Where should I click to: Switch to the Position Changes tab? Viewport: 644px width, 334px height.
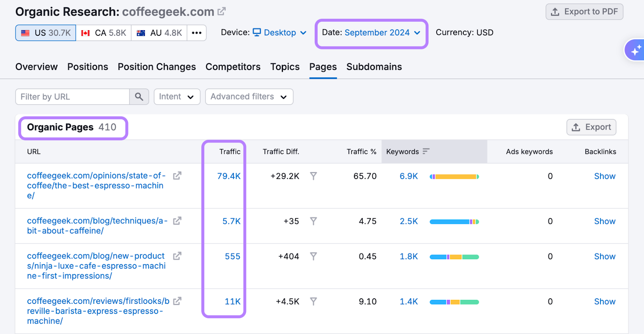(x=157, y=67)
